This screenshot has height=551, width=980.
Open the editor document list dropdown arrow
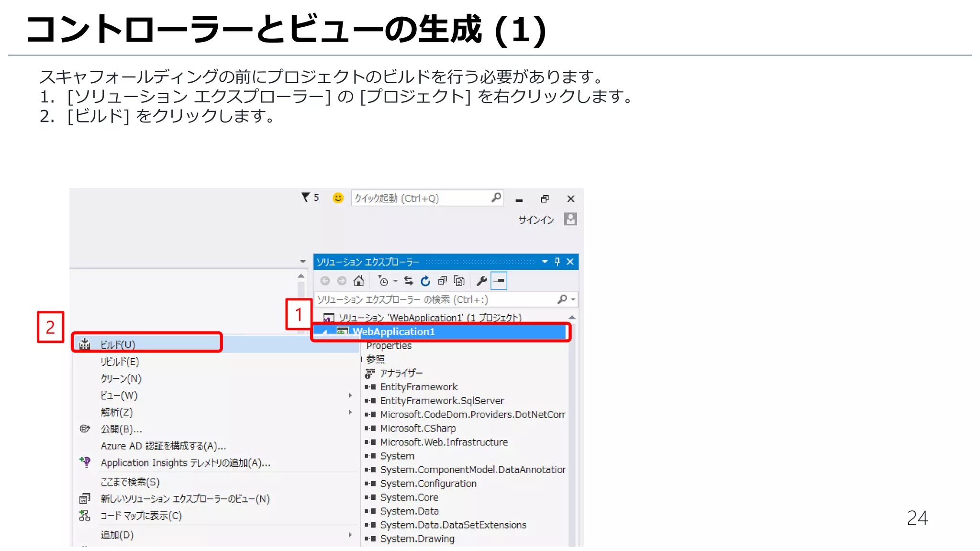coord(302,262)
